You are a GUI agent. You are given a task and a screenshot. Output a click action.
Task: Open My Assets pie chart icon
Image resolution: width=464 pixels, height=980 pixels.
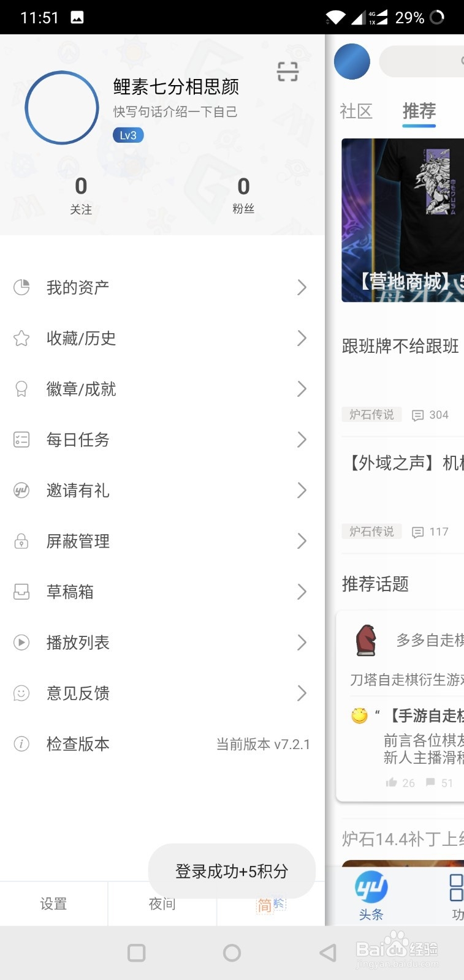[21, 287]
